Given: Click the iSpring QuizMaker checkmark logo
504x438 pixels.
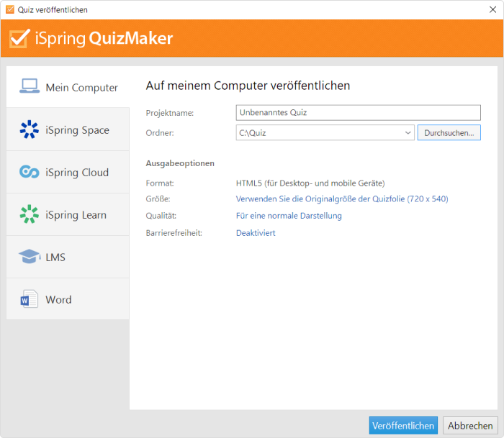Looking at the screenshot, I should point(19,38).
